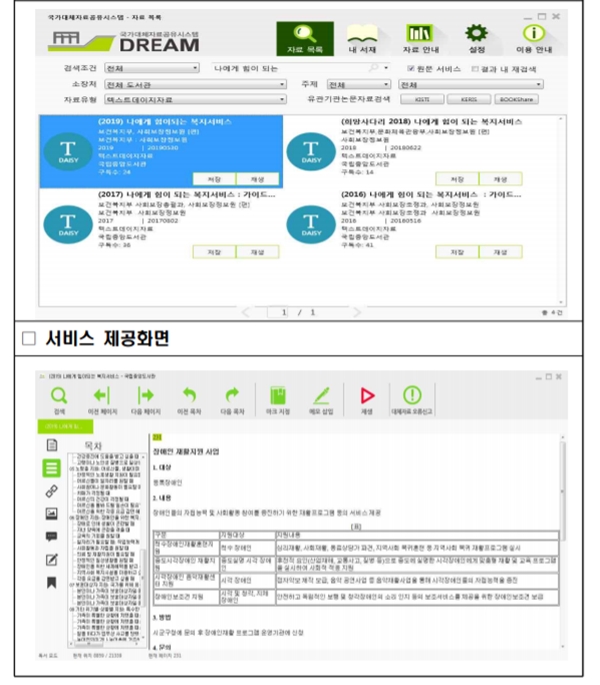This screenshot has width=600, height=685.
Task: Open the 자료유형 텍스트데이지자료 dropdown
Action: (195, 100)
